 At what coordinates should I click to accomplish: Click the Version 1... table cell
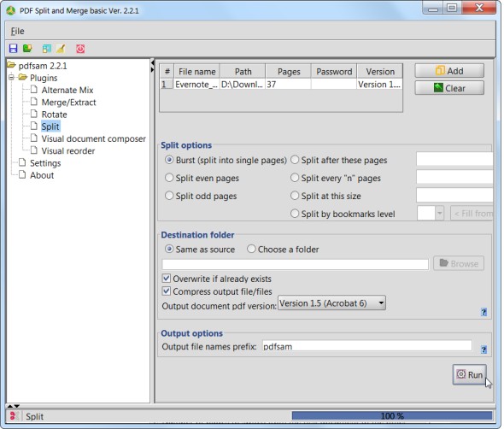[379, 85]
